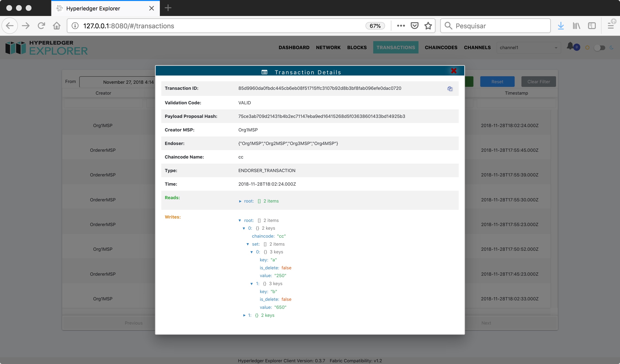Viewport: 620px width, 364px height.
Task: Click the 67% zoom level indicator
Action: coord(375,26)
